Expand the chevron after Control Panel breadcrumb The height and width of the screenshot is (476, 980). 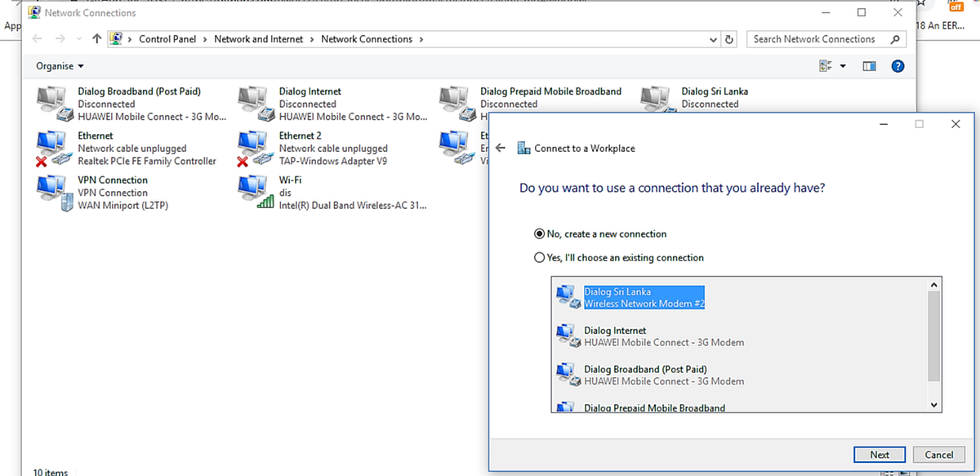(207, 39)
